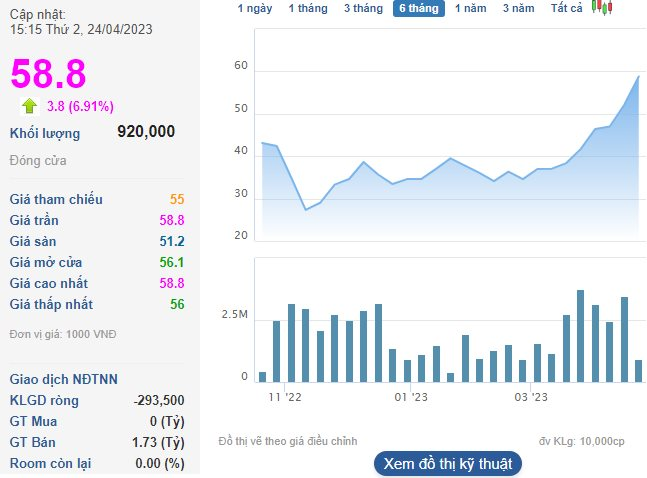Click the candlestick chart icon
Image resolution: width=647 pixels, height=478 pixels.
point(602,7)
